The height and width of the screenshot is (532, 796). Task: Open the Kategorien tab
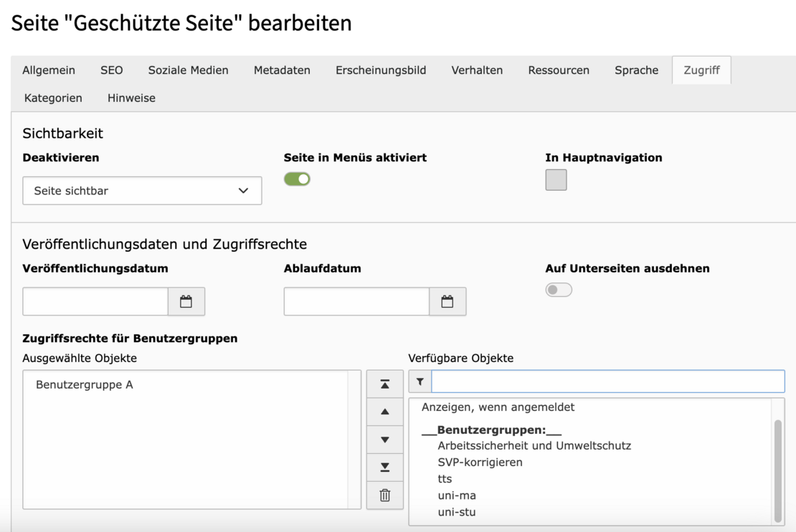click(x=53, y=98)
